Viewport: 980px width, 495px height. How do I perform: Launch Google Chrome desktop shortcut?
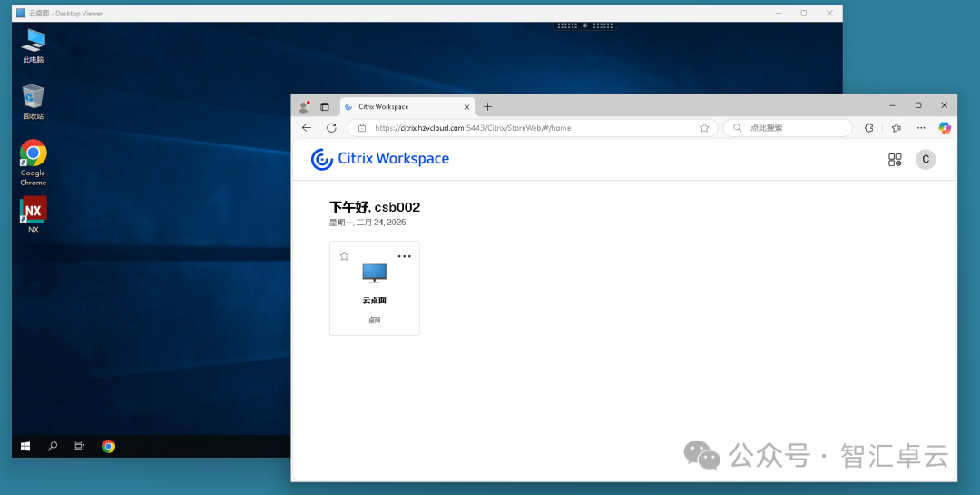pos(34,163)
